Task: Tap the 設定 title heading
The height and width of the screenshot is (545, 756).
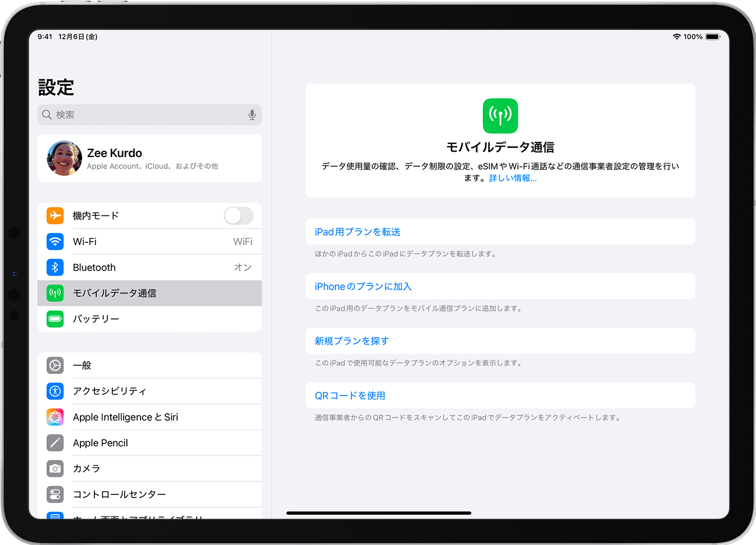Action: coord(56,87)
